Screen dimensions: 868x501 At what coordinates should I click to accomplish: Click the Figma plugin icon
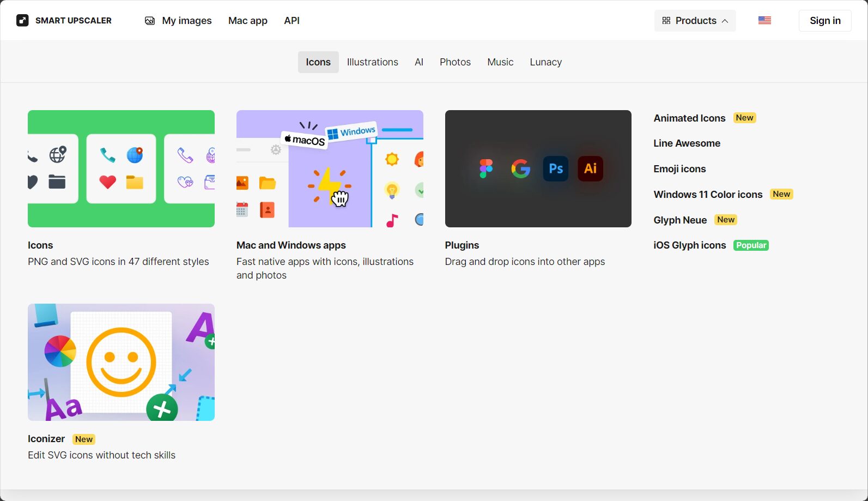click(486, 168)
